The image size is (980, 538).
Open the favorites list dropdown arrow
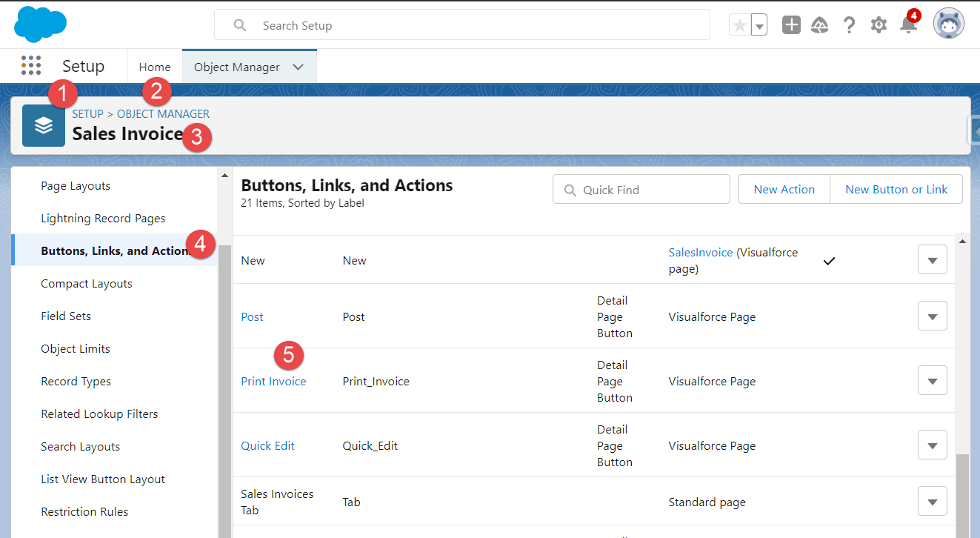[759, 25]
